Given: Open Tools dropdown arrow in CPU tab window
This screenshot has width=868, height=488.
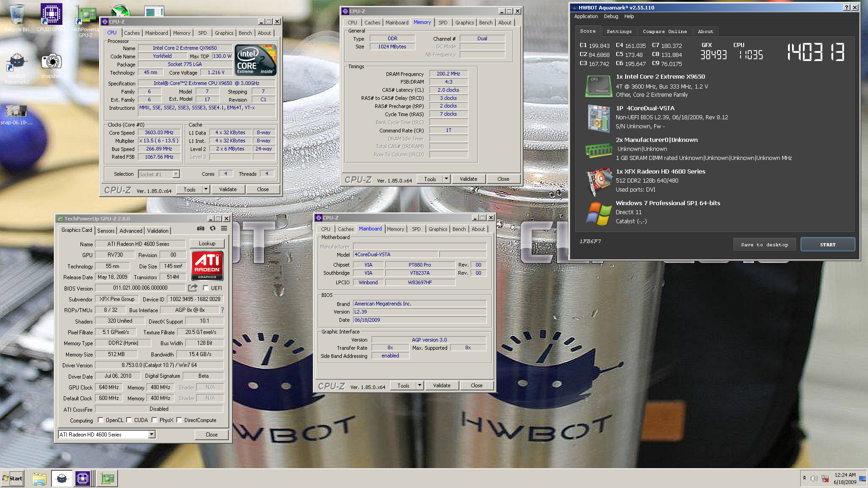Looking at the screenshot, I should [x=206, y=189].
